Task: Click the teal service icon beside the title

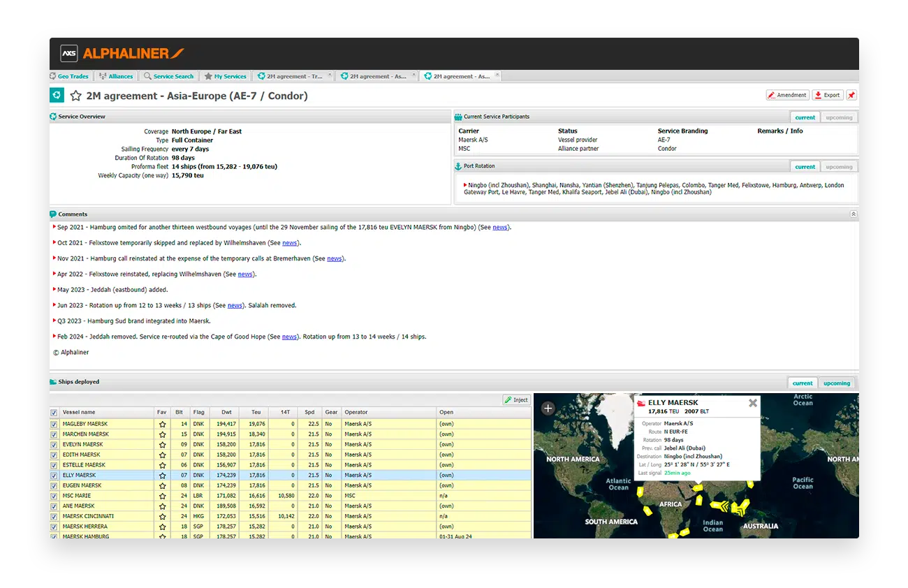Action: (x=57, y=96)
